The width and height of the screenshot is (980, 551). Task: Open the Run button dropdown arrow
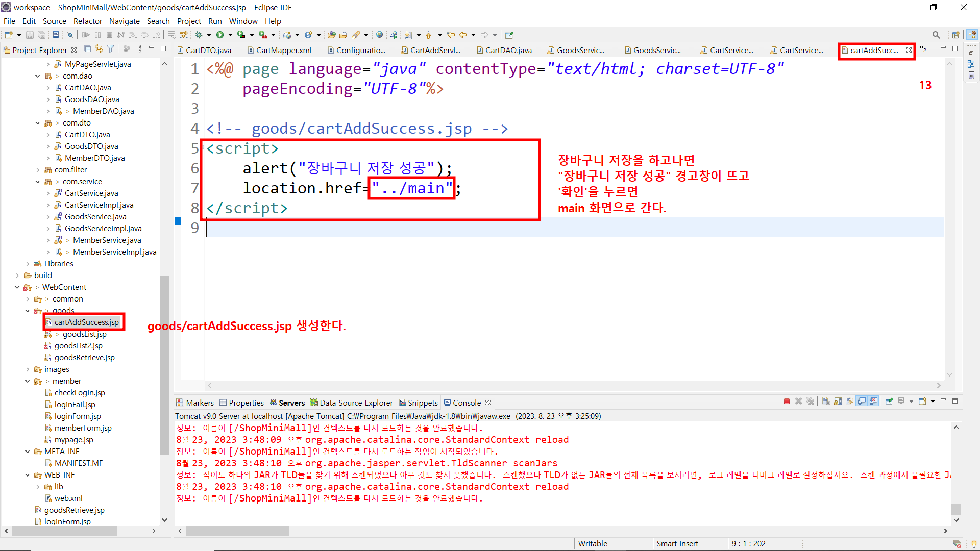pyautogui.click(x=230, y=35)
